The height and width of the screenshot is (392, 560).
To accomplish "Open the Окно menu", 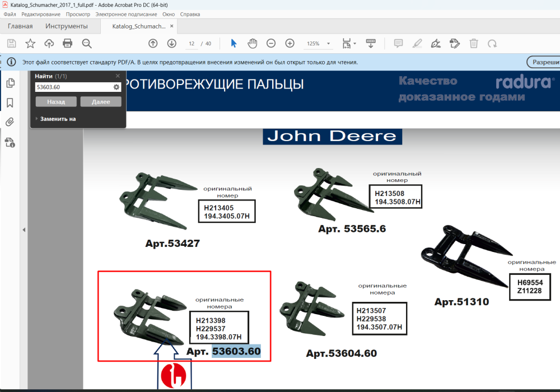I will (169, 15).
